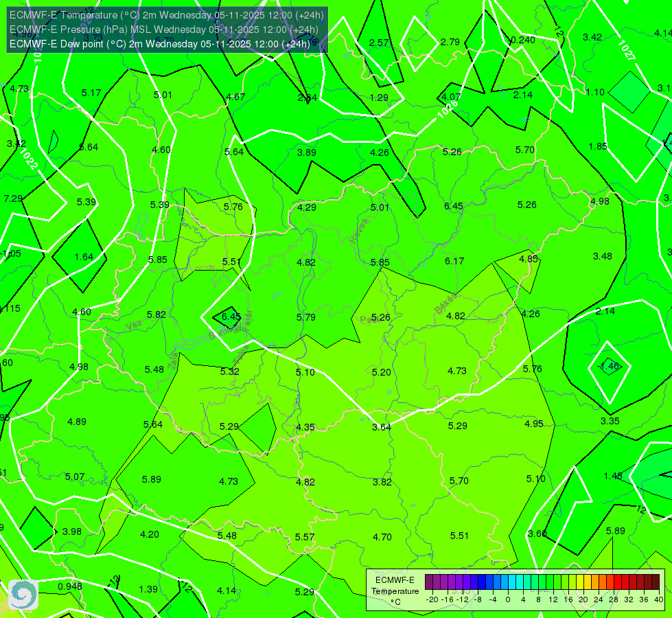Click the value 1.39

coord(148,590)
